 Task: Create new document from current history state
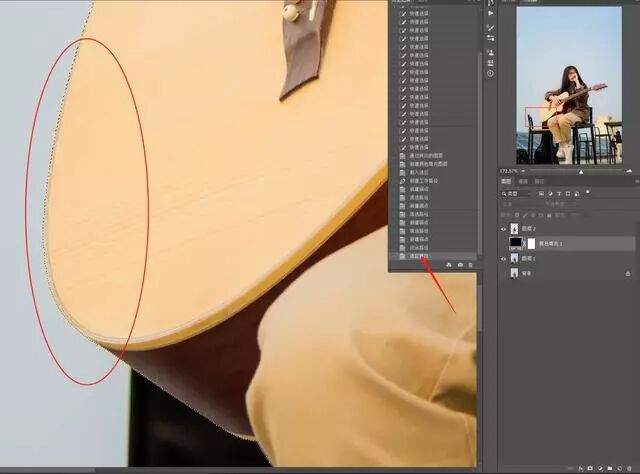pyautogui.click(x=449, y=265)
